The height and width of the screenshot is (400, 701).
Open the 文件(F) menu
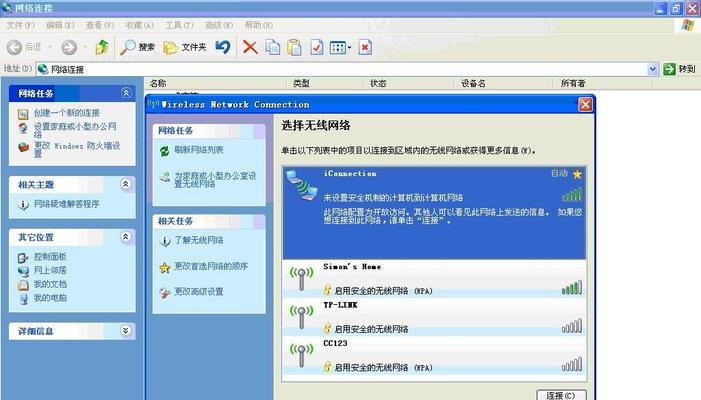click(21, 25)
